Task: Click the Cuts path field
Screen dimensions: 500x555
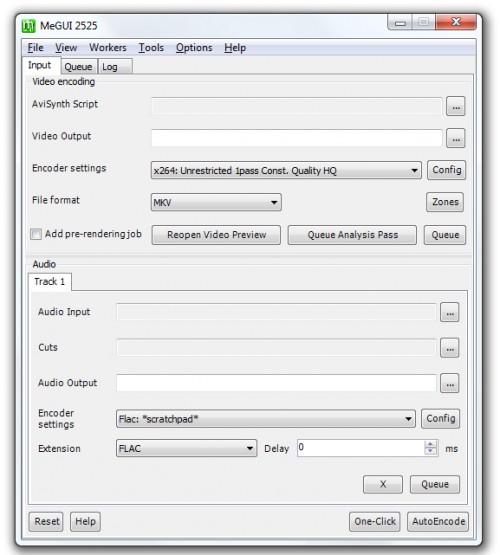Action: pyautogui.click(x=276, y=348)
